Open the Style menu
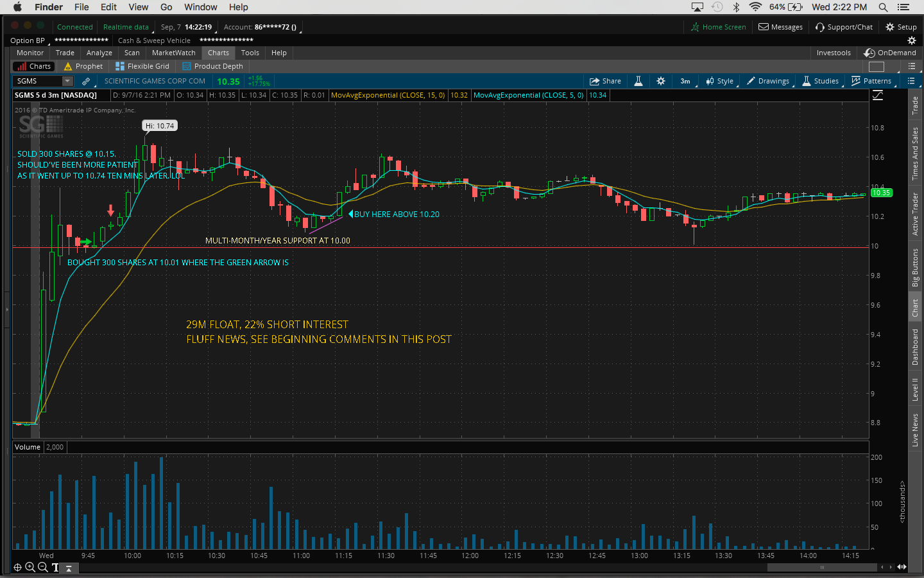 [719, 81]
